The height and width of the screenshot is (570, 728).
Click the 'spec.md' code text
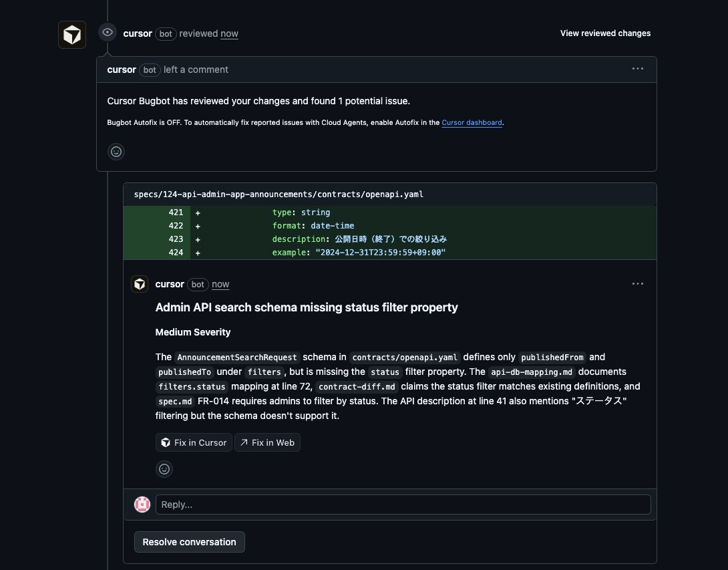[175, 402]
